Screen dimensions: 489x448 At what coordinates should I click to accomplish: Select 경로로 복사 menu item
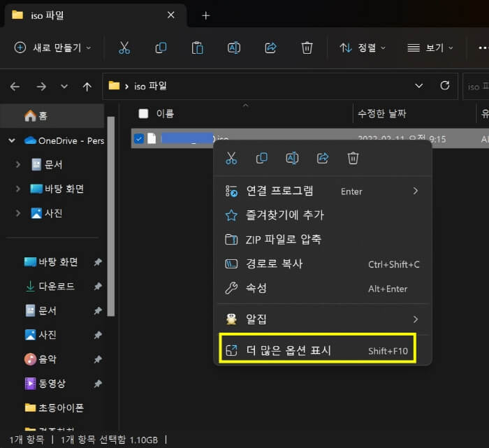point(322,264)
